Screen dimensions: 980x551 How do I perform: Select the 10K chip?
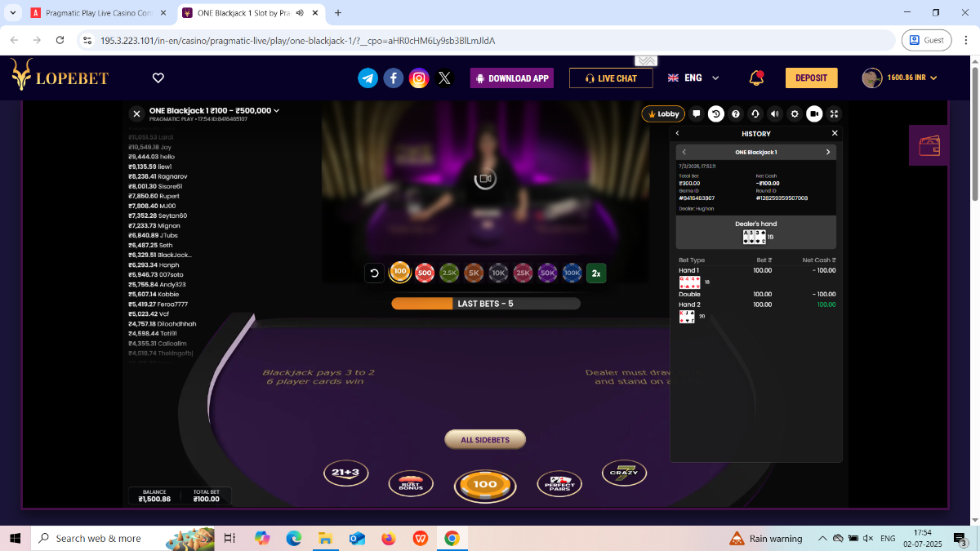click(x=498, y=273)
